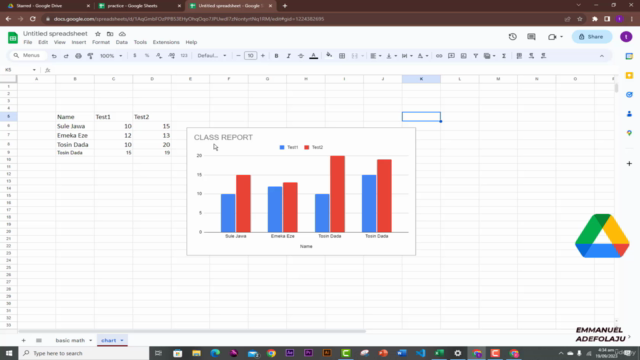
Task: Click the Insert chart icon
Action: (463, 56)
